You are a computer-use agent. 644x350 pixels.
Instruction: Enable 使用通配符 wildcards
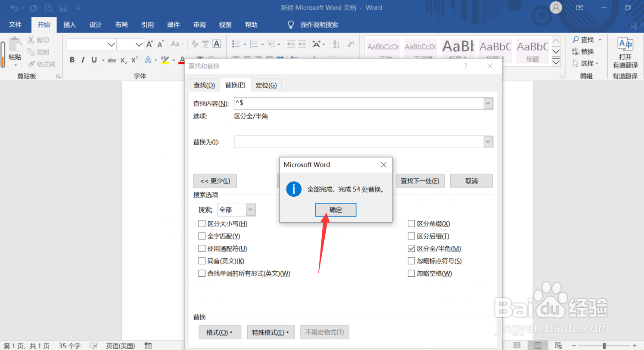(x=202, y=248)
